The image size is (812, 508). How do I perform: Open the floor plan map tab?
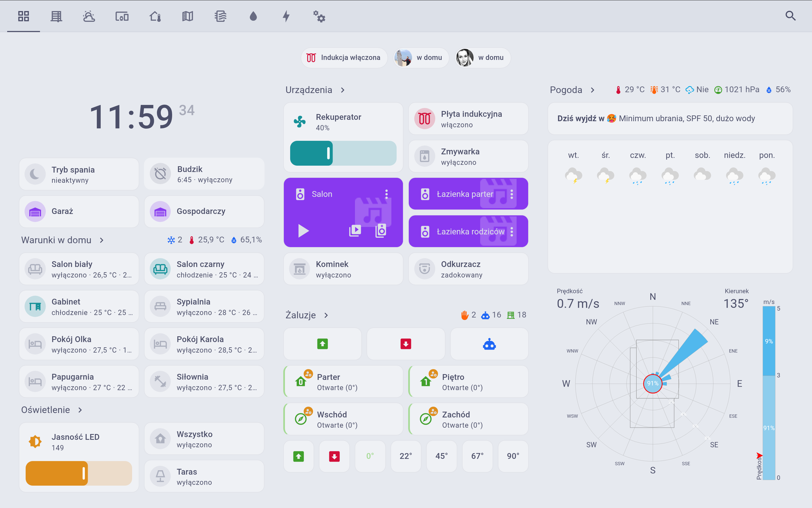click(188, 16)
